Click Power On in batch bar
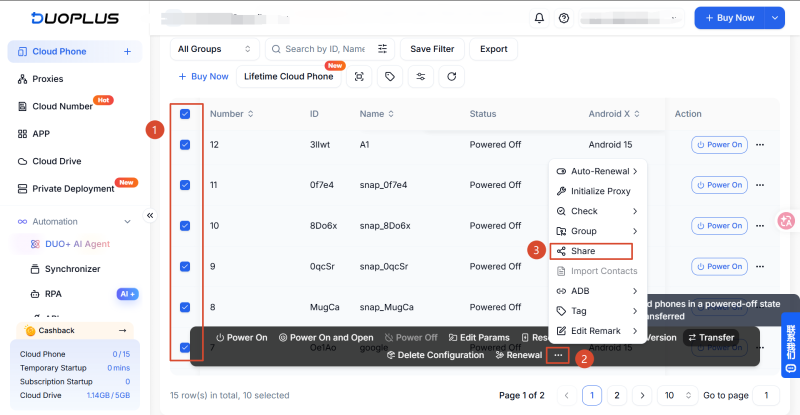This screenshot has width=800, height=415. 241,338
